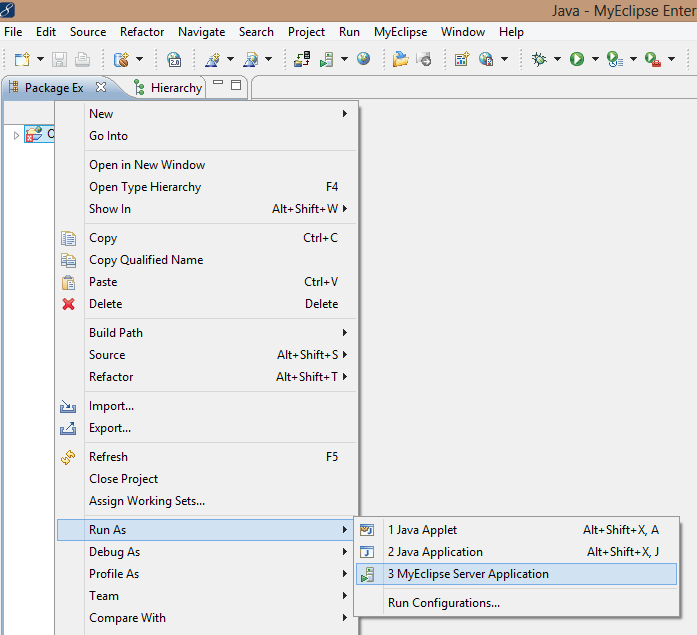The height and width of the screenshot is (635, 697).
Task: Click the Paste clipboard icon in menu
Action: [68, 282]
